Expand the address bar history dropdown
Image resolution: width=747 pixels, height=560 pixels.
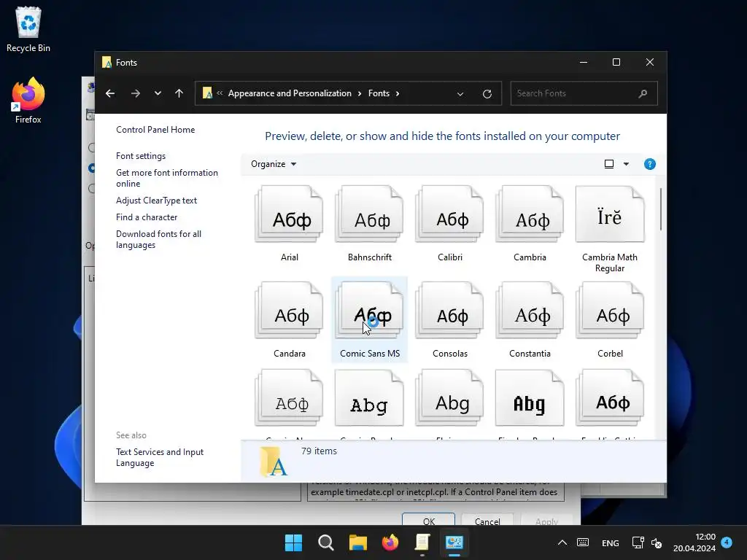pos(460,94)
